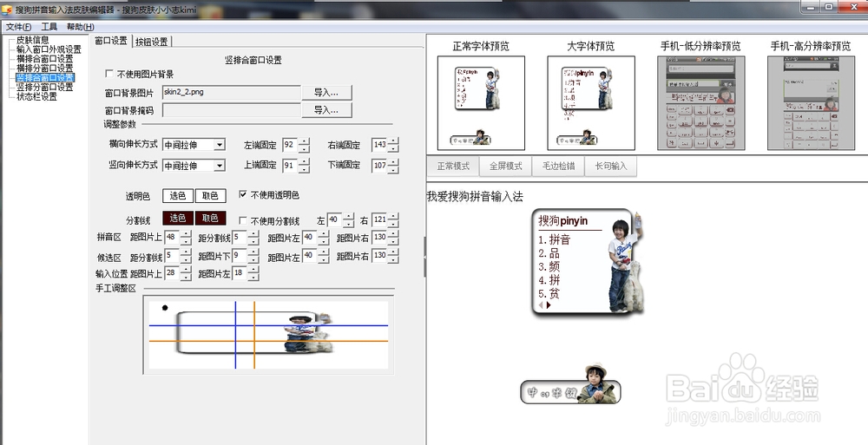This screenshot has height=445, width=868.
Task: Click the 左端固定 value field showing 92
Action: (290, 145)
